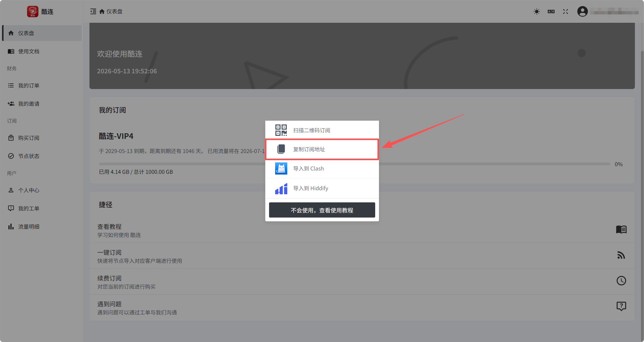Image resolution: width=644 pixels, height=342 pixels.
Task: Open 流量明细 sidebar item
Action: tap(42, 227)
